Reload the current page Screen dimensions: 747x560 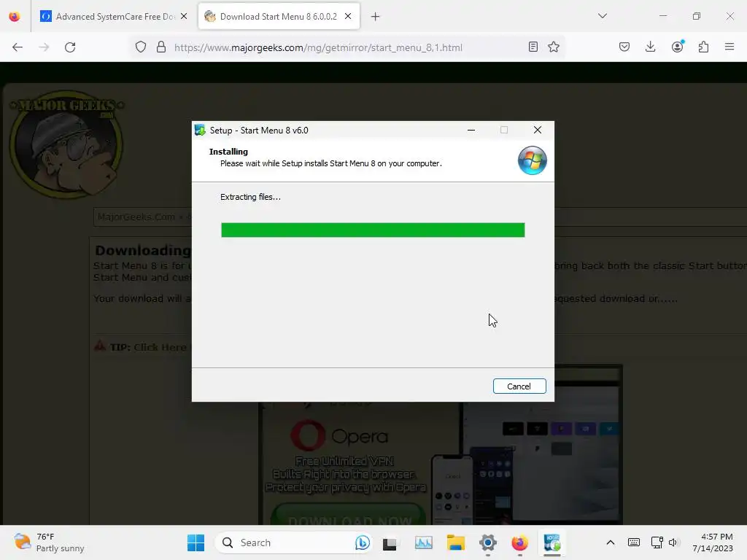pyautogui.click(x=70, y=47)
